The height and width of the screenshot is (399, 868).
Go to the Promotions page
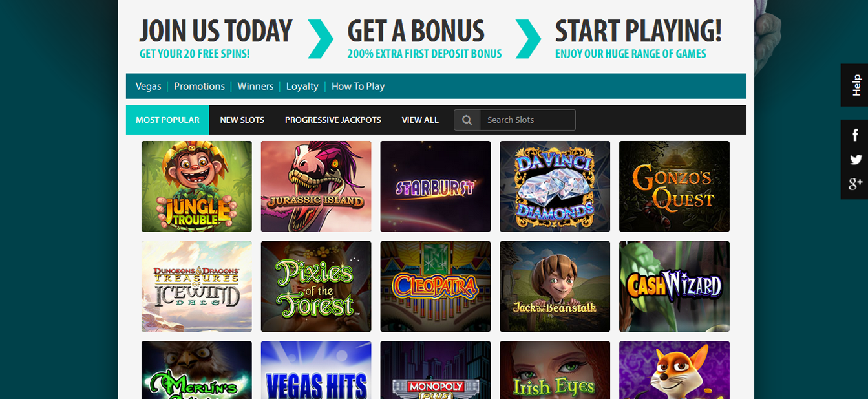click(199, 86)
